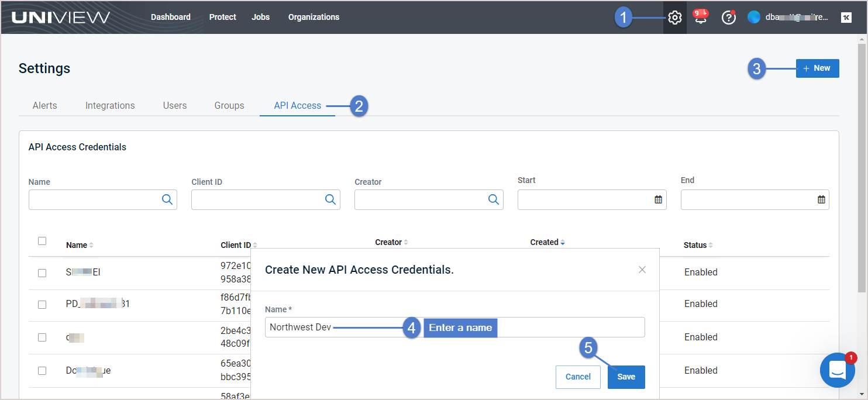Viewport: 868px width, 400px height.
Task: Toggle the select-all checkbox in table header
Action: coord(42,241)
